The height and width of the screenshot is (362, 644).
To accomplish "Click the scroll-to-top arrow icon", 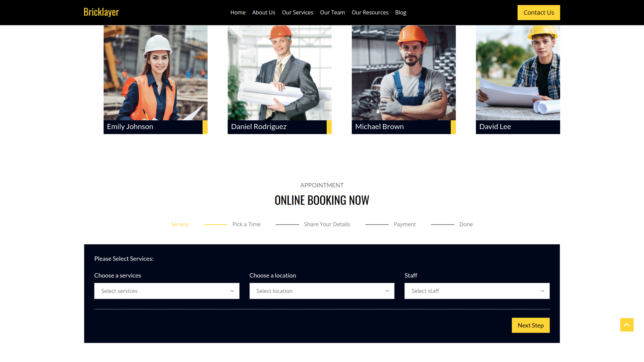I will click(627, 325).
